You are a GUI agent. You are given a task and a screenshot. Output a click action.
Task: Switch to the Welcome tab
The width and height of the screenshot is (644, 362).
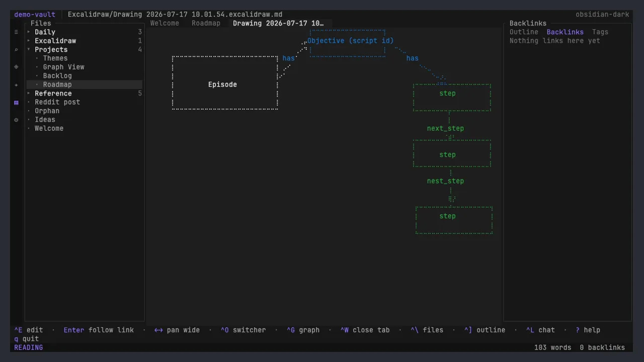click(165, 23)
